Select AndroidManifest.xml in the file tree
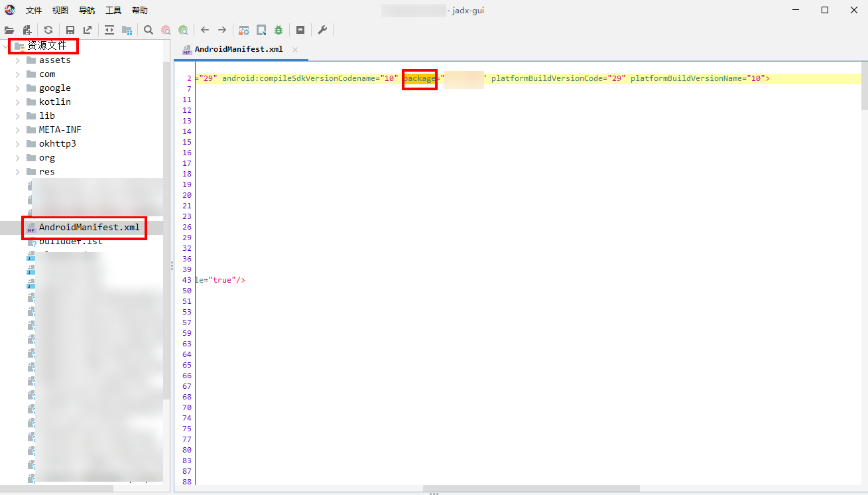868x495 pixels. click(x=89, y=228)
